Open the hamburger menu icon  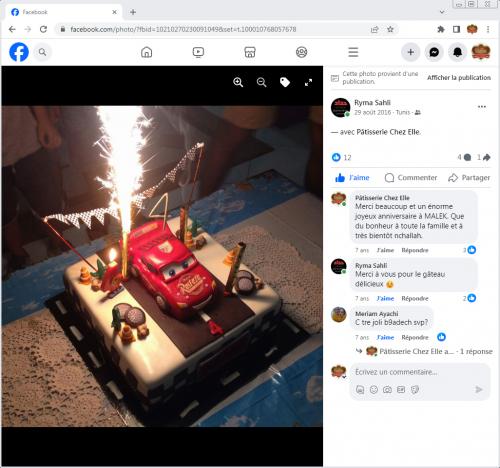tap(353, 52)
